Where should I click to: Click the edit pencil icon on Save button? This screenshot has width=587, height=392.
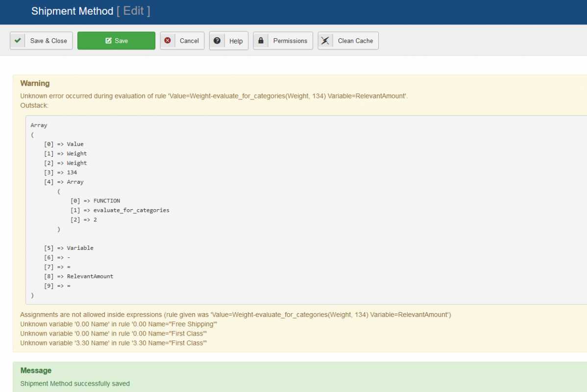tap(108, 41)
